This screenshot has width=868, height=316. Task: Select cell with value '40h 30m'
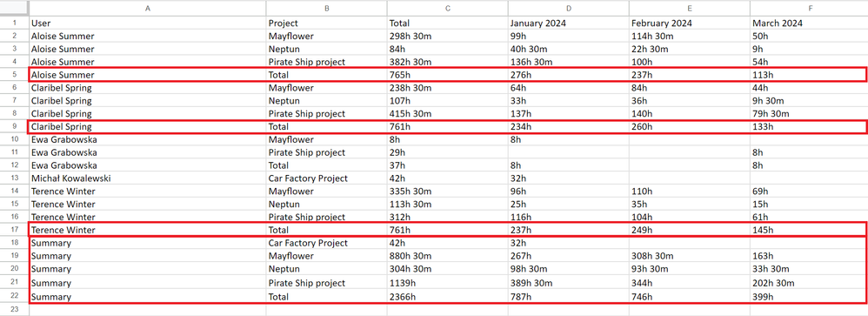click(x=569, y=49)
